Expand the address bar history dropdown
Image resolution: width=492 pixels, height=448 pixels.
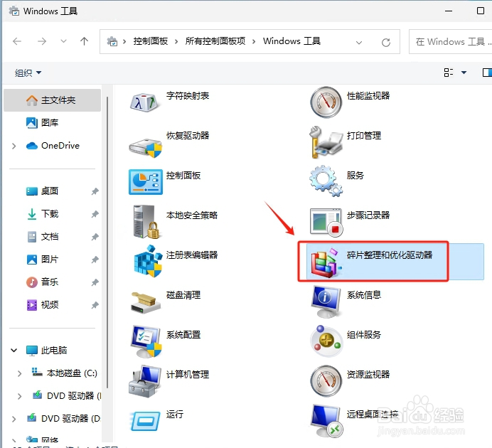click(x=359, y=42)
